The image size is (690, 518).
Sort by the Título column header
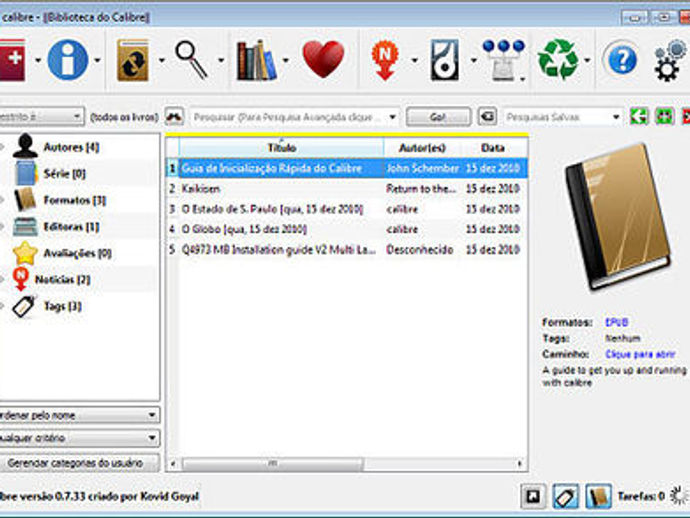pyautogui.click(x=282, y=148)
